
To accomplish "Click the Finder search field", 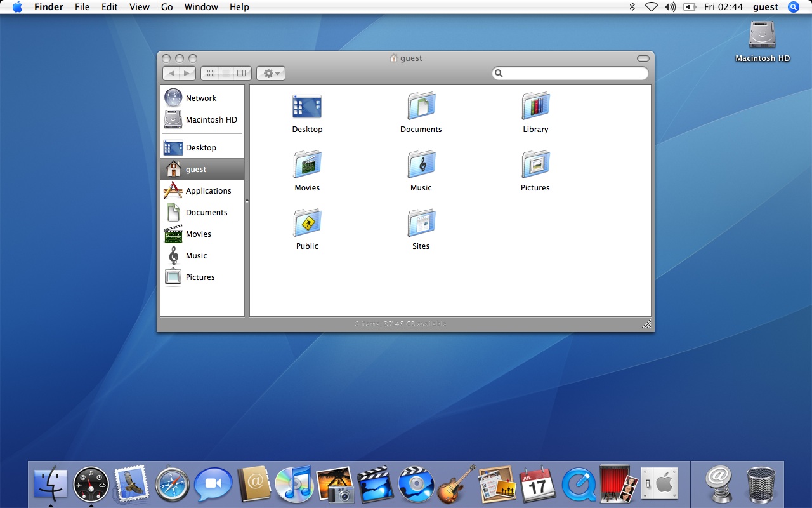I will tap(570, 74).
